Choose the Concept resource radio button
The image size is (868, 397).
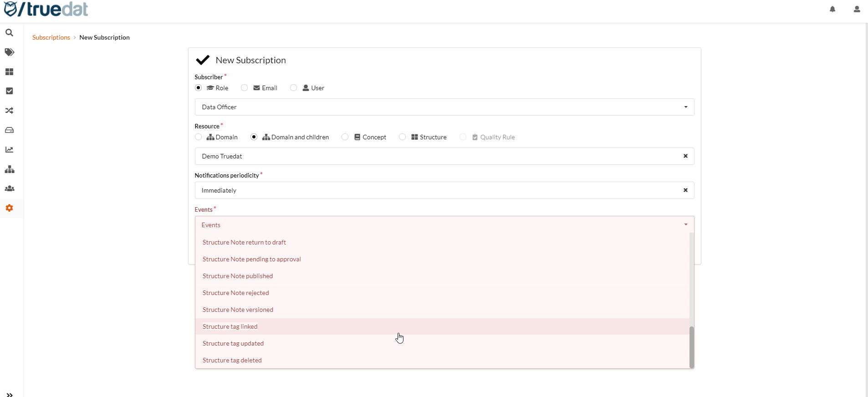(x=345, y=137)
